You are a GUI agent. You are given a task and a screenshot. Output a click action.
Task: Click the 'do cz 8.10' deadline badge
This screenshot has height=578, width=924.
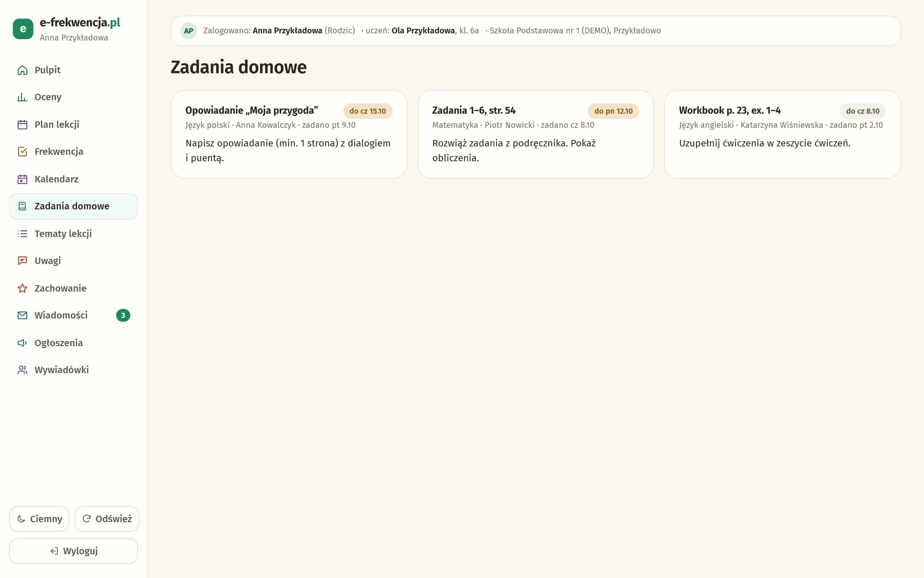(x=862, y=111)
